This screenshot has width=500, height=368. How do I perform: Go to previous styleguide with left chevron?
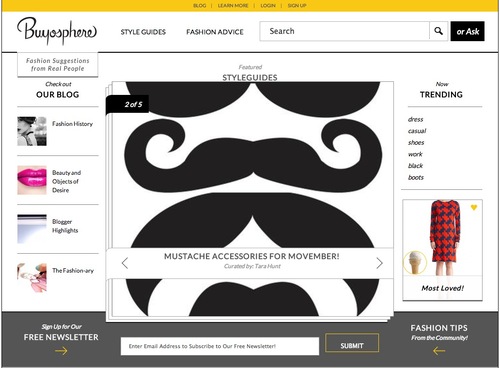click(x=125, y=263)
